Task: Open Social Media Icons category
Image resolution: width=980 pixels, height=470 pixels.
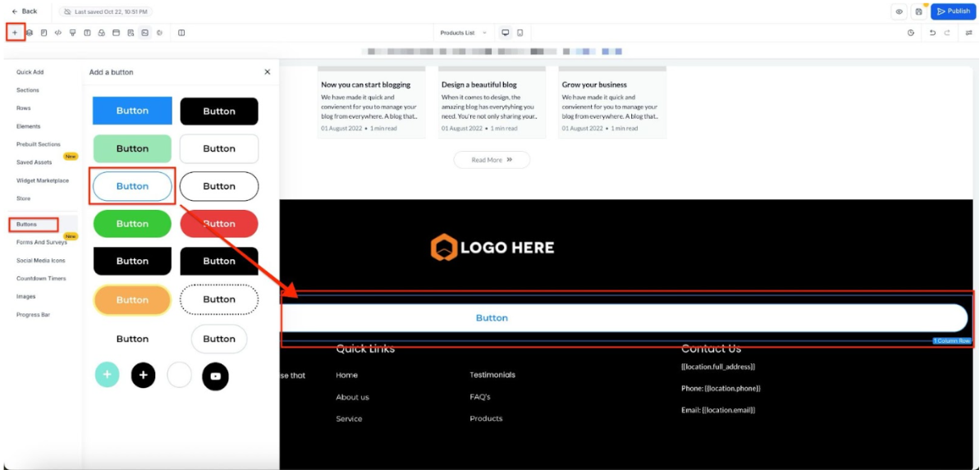Action: (x=41, y=260)
